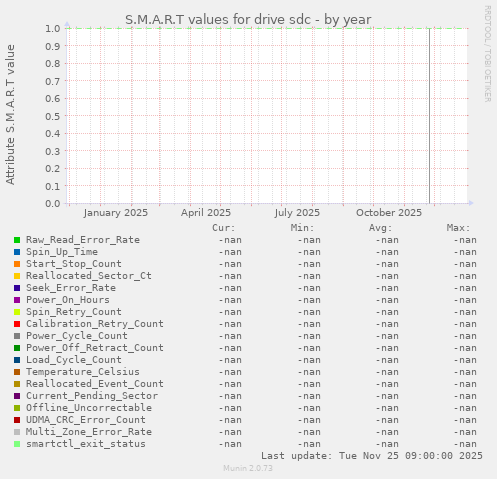
Task: Click the 0.5 y-axis tick label
Action: [x=53, y=116]
